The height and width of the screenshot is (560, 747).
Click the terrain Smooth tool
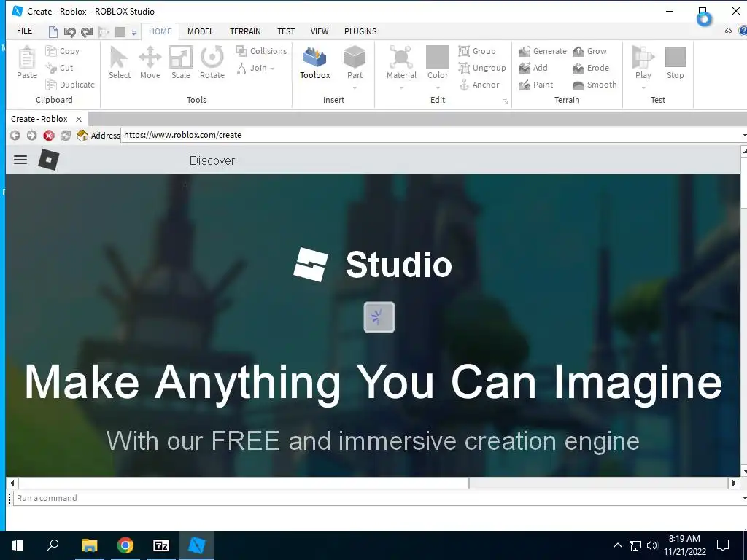[x=595, y=85]
